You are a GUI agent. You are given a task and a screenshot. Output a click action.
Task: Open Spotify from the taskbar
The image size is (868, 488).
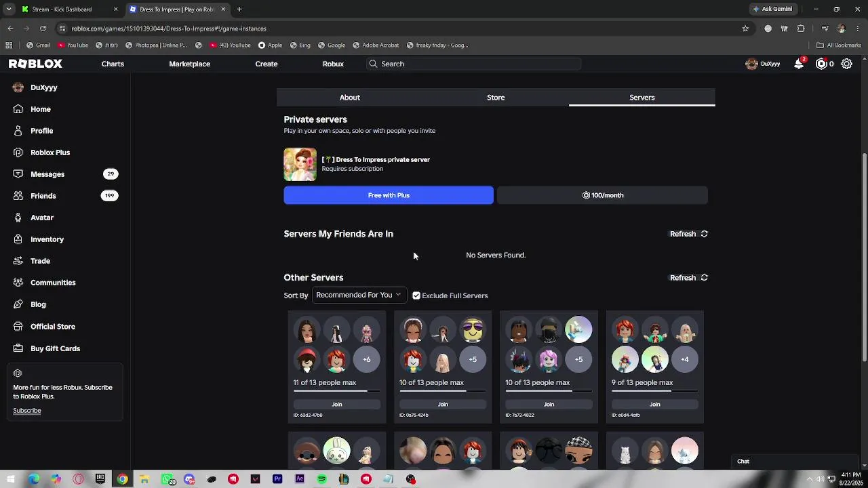tap(321, 479)
